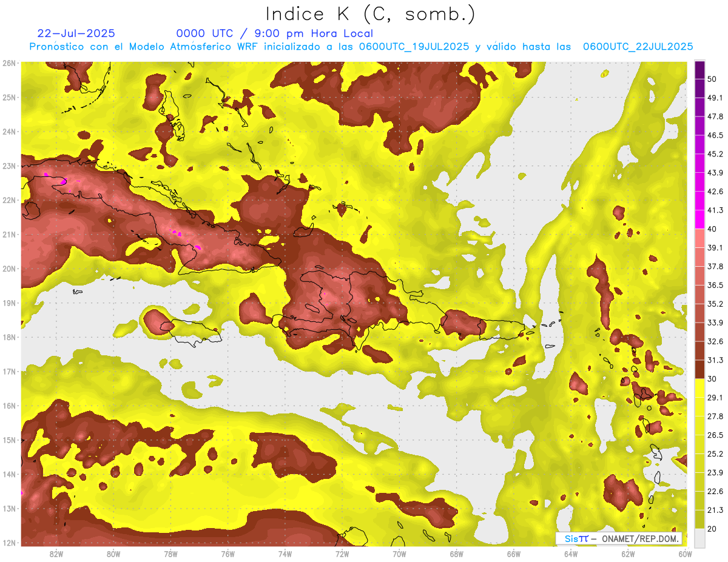The image size is (728, 562).
Task: Click the dark brown color bar segment between 30 and 31.3
Action: (699, 369)
